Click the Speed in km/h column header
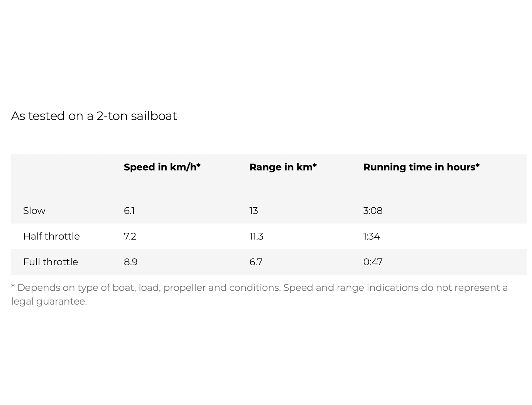This screenshot has height=405, width=532. (x=162, y=167)
